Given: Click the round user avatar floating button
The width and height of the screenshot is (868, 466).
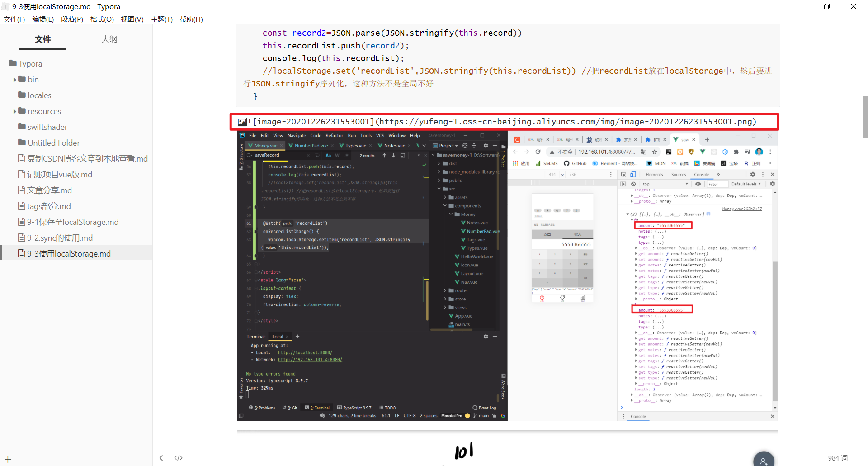Looking at the screenshot, I should pos(764,460).
